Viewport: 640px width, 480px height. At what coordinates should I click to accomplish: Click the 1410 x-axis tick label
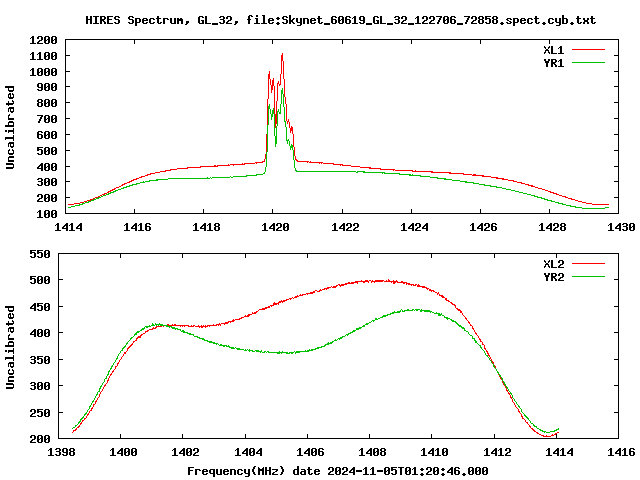[434, 452]
